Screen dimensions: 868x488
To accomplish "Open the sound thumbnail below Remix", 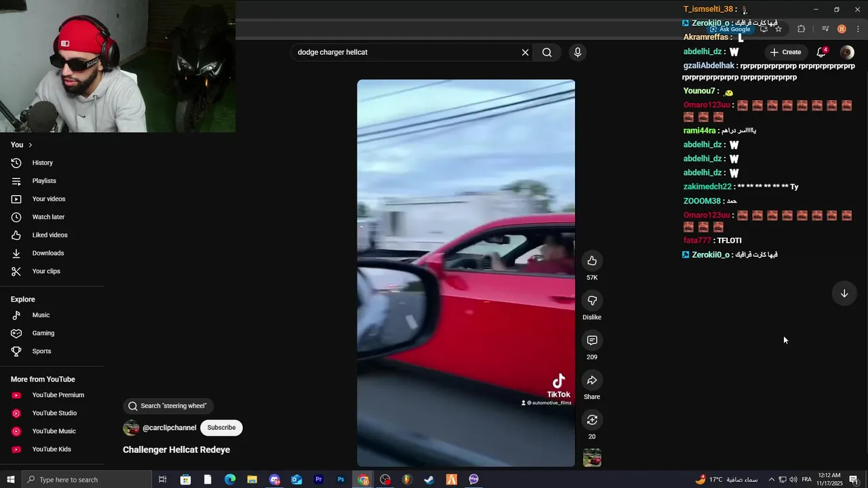I will [x=592, y=458].
